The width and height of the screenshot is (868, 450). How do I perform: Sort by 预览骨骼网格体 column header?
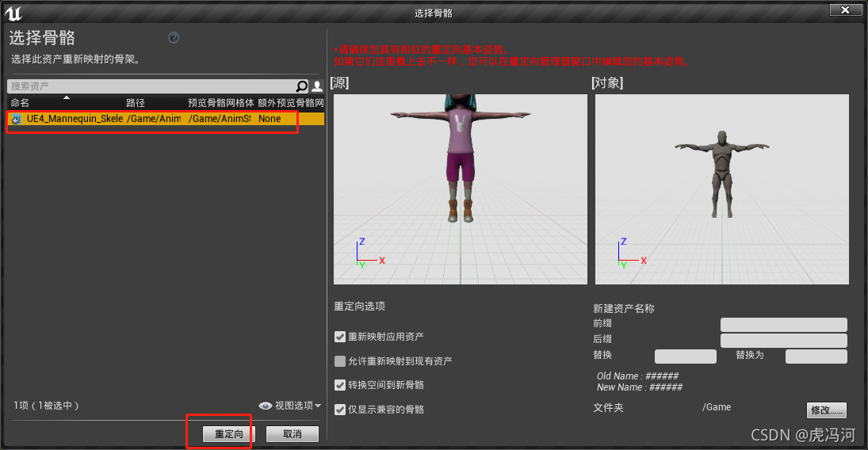(x=221, y=102)
